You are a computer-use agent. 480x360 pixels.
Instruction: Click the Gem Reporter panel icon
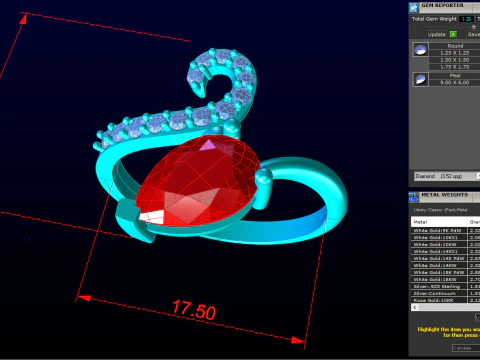coord(414,7)
